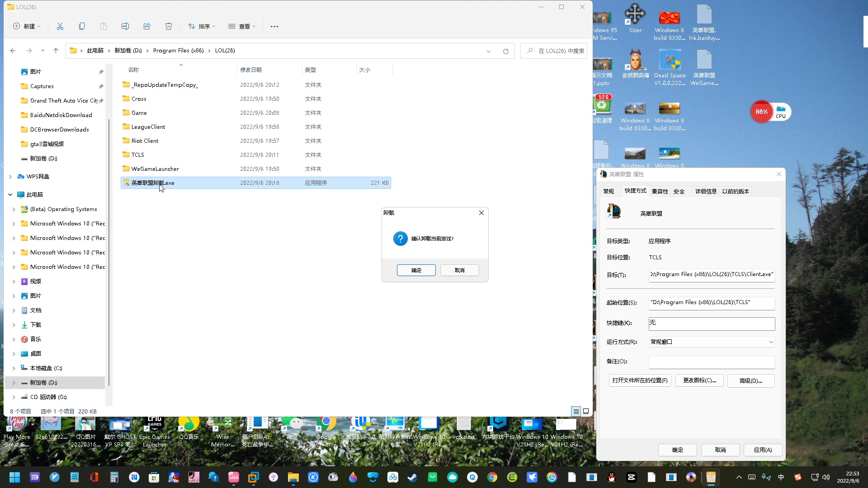Switch to the 兼容性 tab in properties
The image size is (868, 488).
[x=660, y=191]
